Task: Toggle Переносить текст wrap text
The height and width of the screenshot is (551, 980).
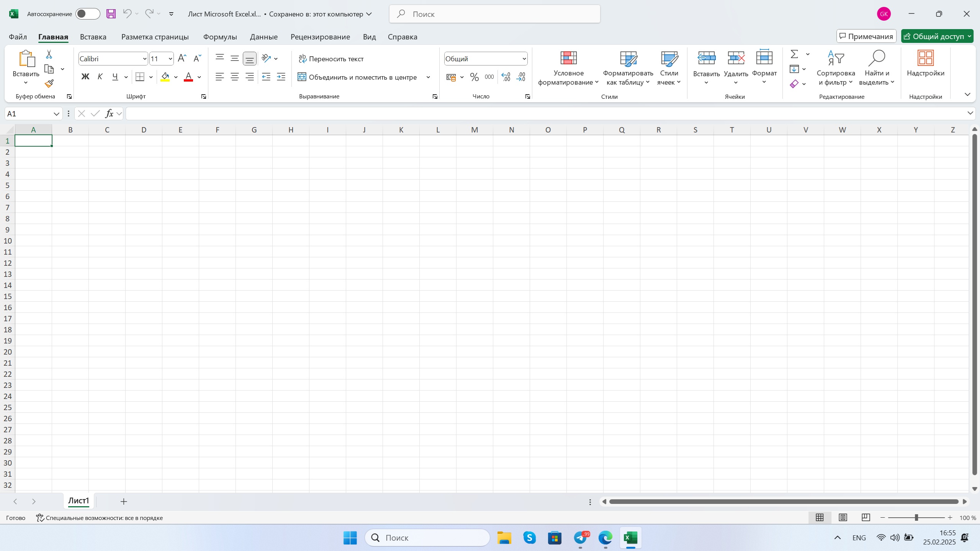Action: coord(331,59)
